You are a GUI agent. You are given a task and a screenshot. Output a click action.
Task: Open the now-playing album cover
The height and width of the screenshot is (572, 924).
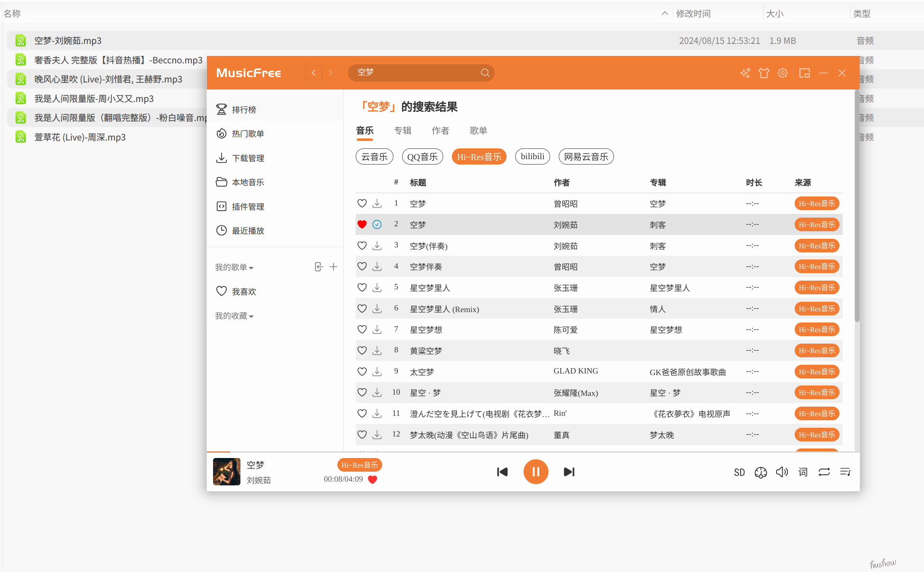pos(227,472)
